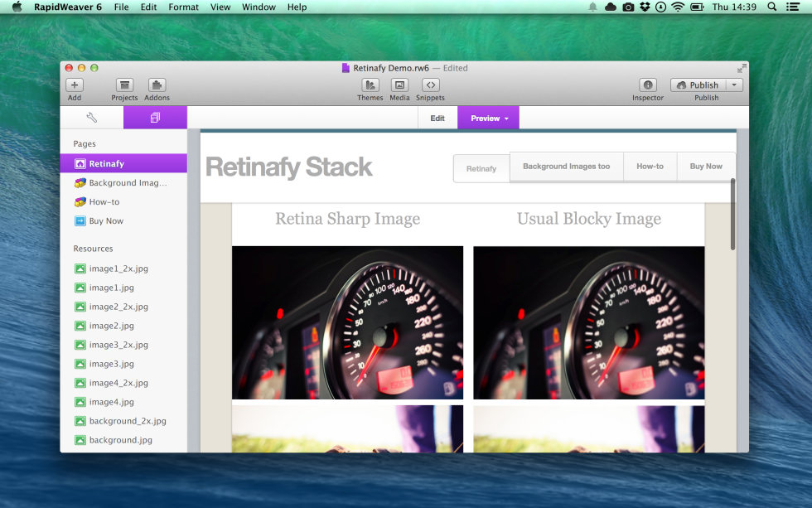812x508 pixels.
Task: Open the Apple menu
Action: (17, 7)
